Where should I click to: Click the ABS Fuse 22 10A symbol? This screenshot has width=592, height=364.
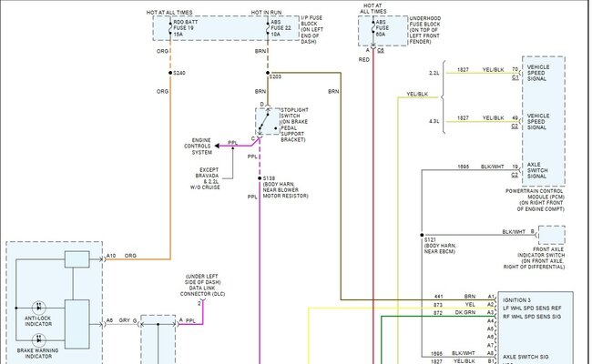[x=268, y=28]
